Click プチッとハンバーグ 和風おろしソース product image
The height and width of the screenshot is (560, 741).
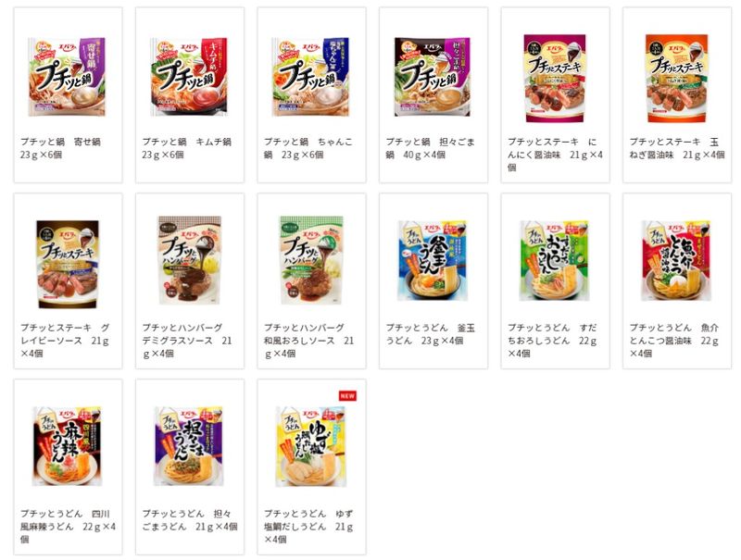pyautogui.click(x=311, y=260)
